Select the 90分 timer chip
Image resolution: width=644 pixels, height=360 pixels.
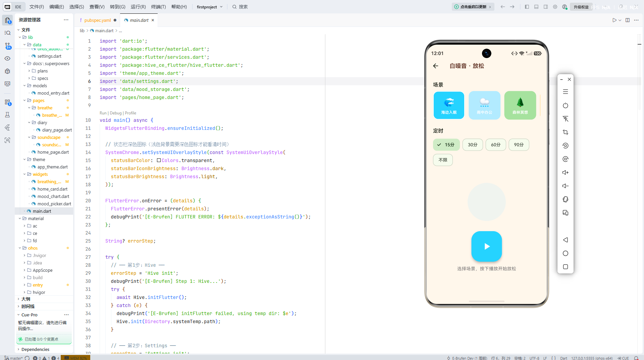(519, 145)
